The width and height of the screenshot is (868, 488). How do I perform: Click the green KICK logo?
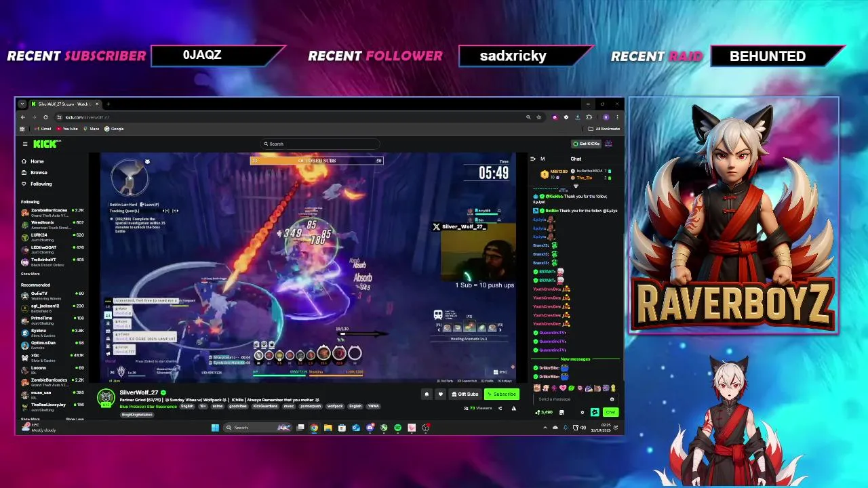(x=47, y=144)
